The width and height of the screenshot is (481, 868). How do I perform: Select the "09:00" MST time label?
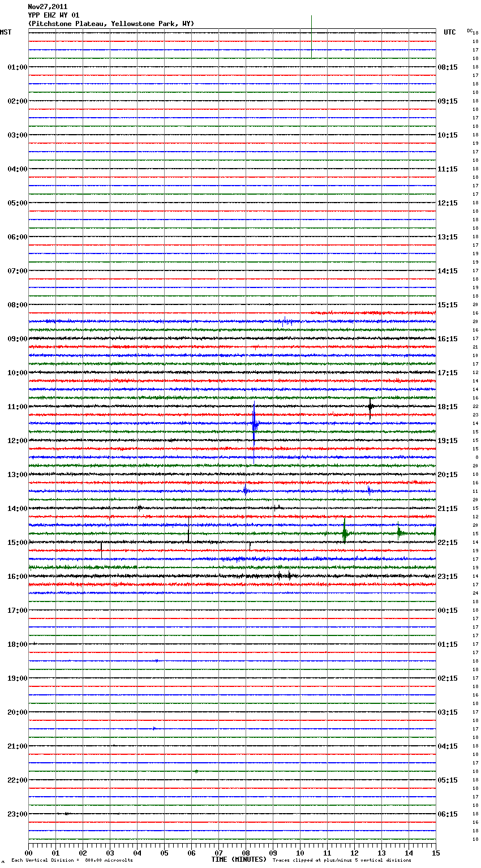17,339
